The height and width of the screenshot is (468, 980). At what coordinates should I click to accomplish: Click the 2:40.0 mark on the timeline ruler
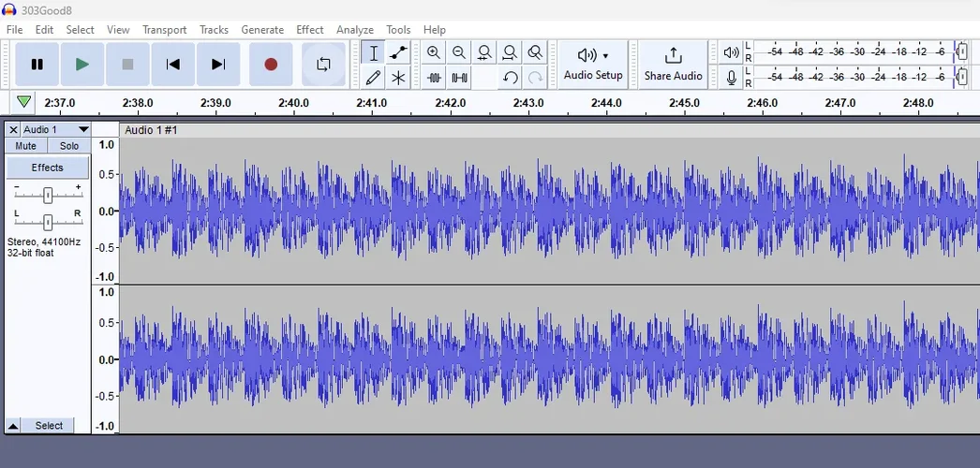293,103
